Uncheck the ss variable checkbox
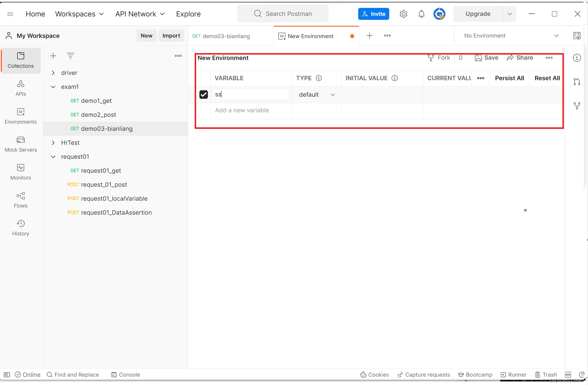 coord(204,94)
